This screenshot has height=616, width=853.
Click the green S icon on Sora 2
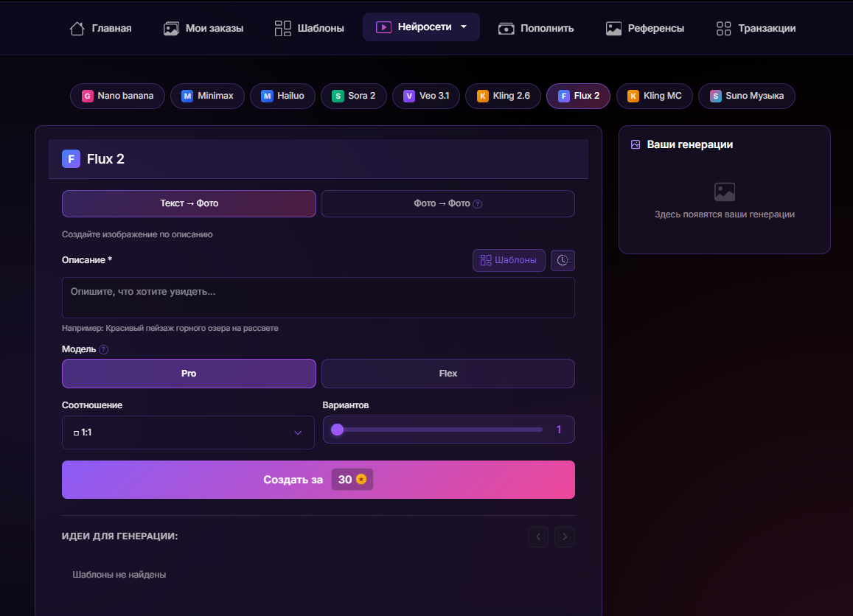coord(338,97)
